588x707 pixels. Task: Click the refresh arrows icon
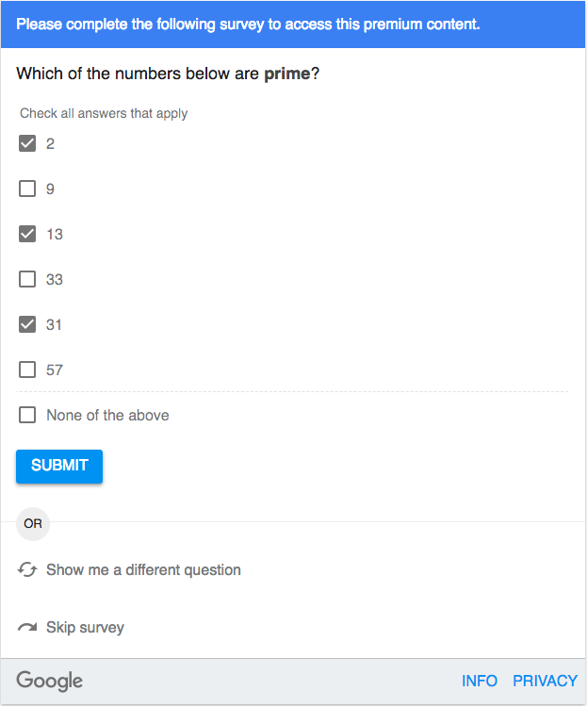click(x=27, y=570)
